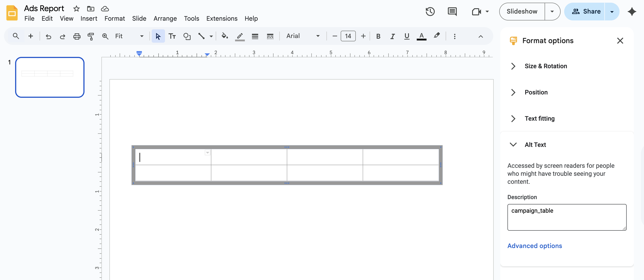Screen dimensions: 644x280
Task: Click the Advanced options link
Action: [535, 246]
